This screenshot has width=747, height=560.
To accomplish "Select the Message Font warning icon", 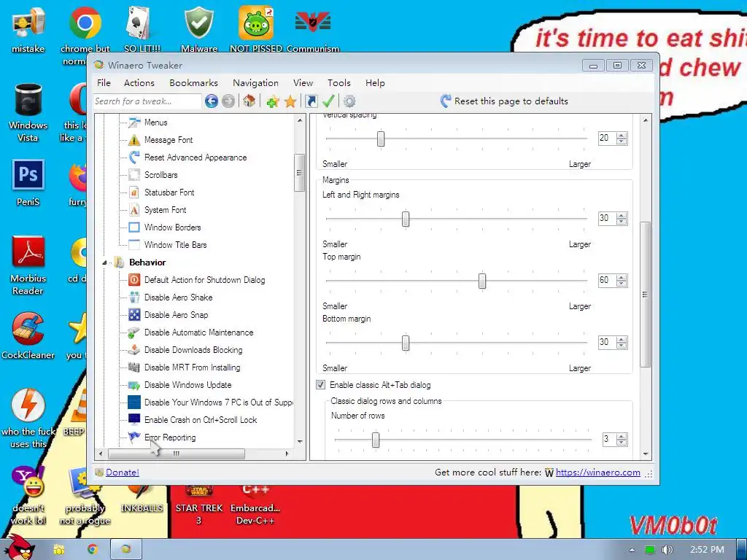I will point(134,140).
